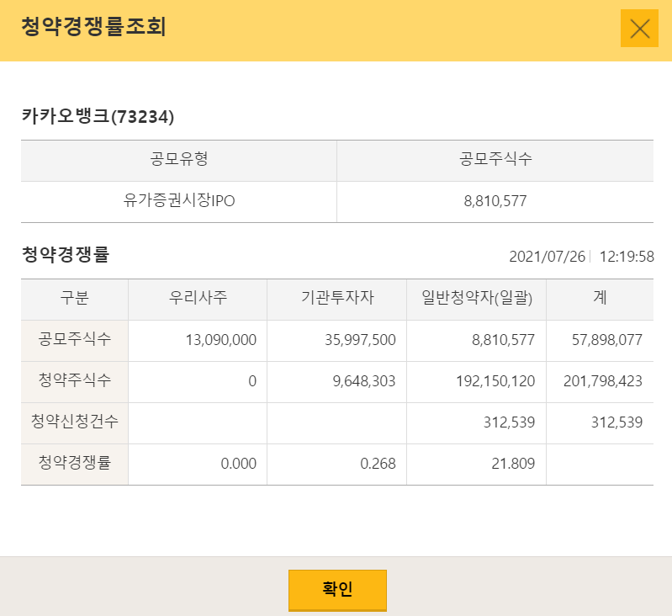Click the 일반청약자(일괄) column header
The image size is (672, 616).
(477, 298)
